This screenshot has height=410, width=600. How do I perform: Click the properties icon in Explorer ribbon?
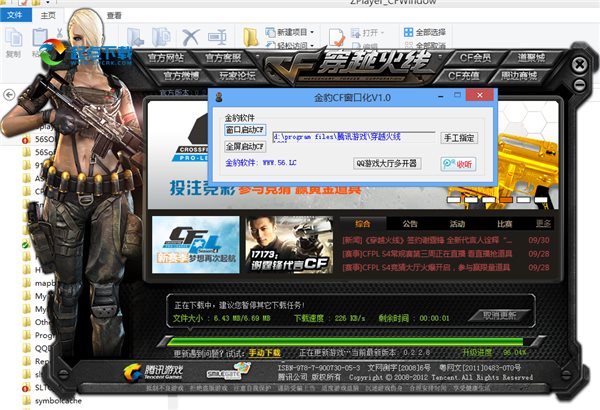point(337,38)
